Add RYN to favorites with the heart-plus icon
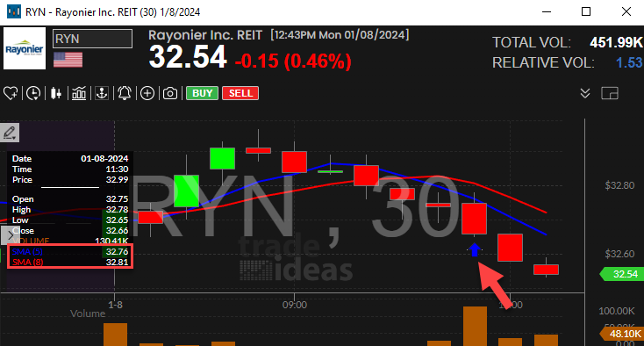This screenshot has height=346, width=644. click(11, 93)
